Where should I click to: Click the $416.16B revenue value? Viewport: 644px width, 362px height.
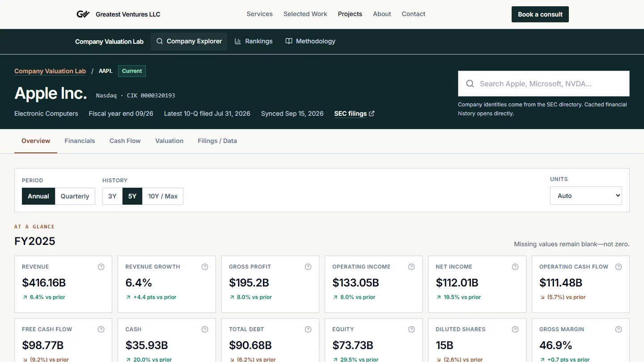point(44,283)
